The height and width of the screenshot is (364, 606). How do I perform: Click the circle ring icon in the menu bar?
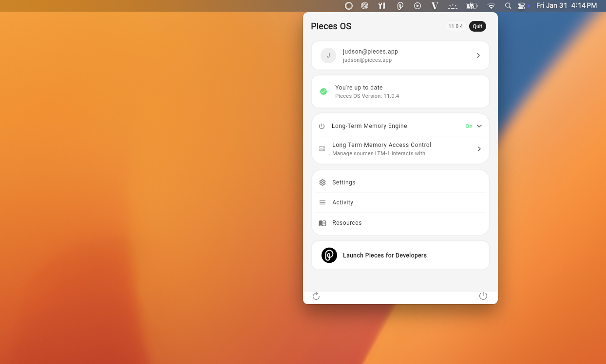pyautogui.click(x=349, y=6)
